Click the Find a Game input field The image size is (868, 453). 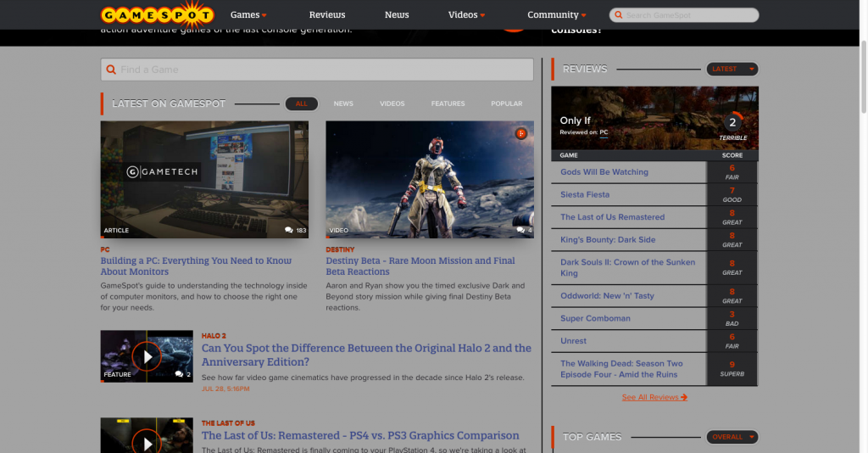click(317, 70)
